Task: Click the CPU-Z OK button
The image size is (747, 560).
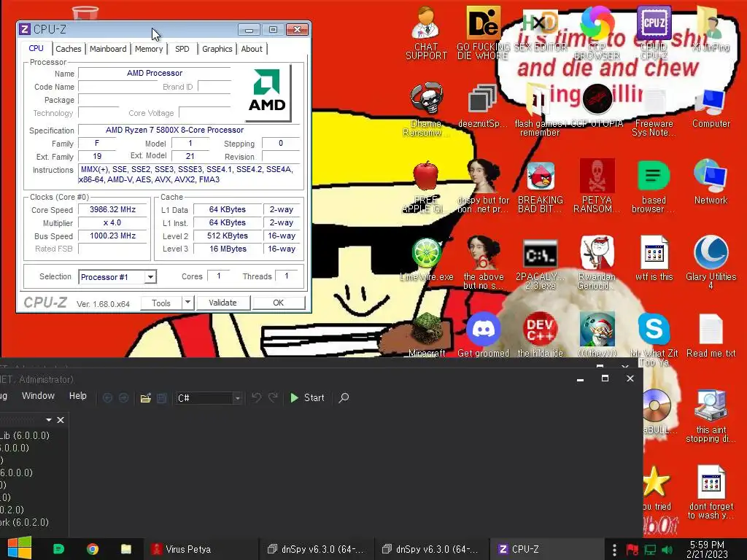Action: pos(278,303)
